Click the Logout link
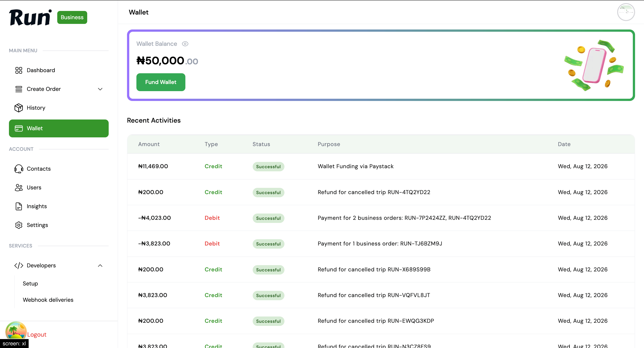The width and height of the screenshot is (644, 348). [37, 335]
